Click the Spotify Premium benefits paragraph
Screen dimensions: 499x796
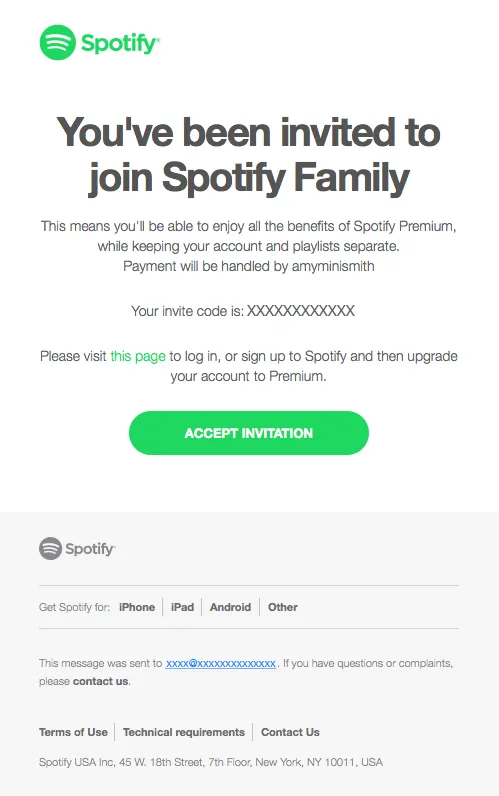(x=249, y=246)
